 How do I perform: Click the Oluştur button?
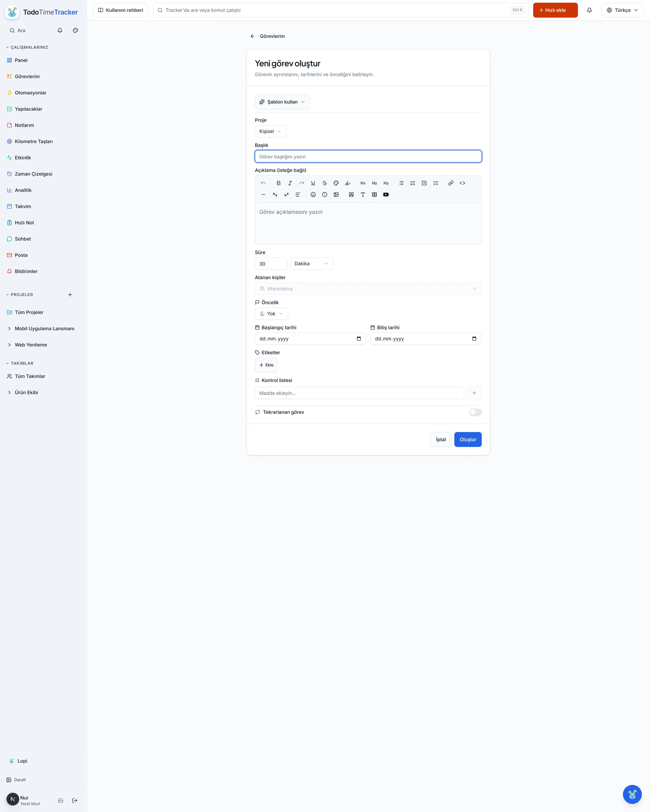click(x=468, y=440)
